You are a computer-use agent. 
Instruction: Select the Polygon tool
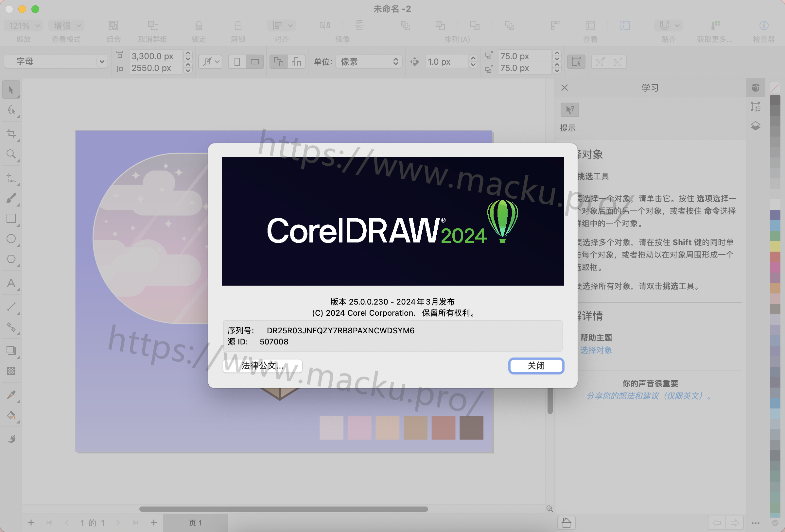pyautogui.click(x=11, y=259)
